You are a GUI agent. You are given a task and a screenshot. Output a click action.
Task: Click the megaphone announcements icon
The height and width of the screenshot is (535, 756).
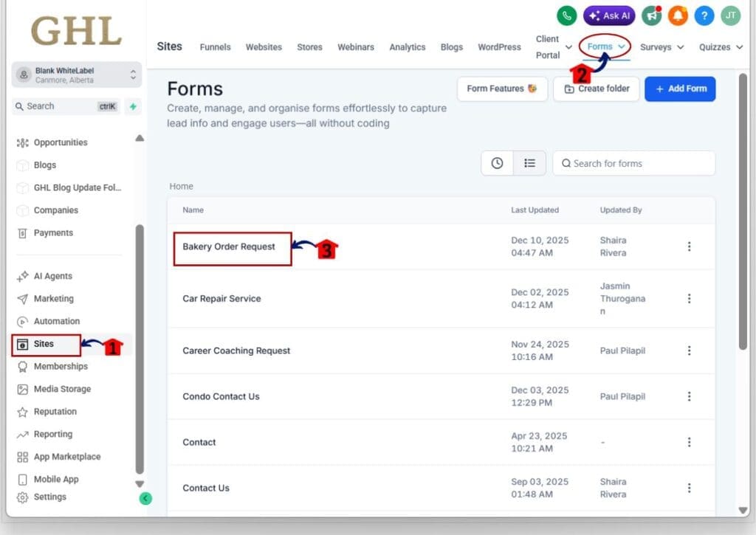coord(652,15)
